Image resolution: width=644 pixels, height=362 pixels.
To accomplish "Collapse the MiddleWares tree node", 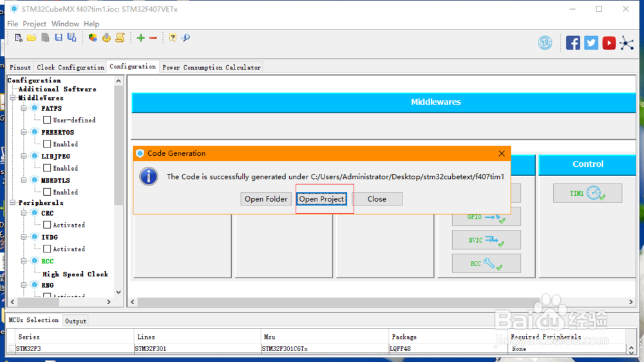I will pos(13,98).
